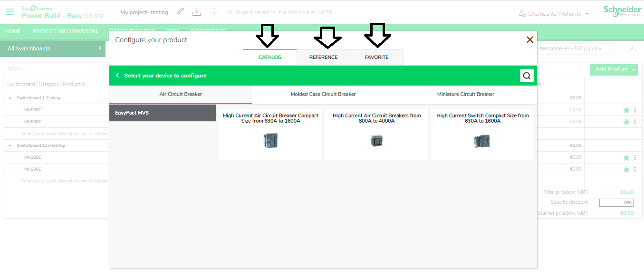Select EasyPact MVS in the range list
The image size is (644, 278).
(x=163, y=113)
